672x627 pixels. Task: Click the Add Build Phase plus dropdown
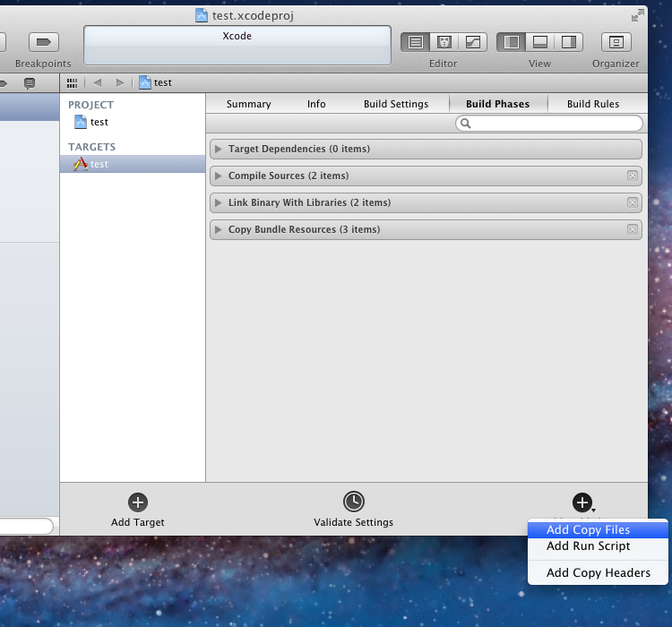(x=583, y=502)
